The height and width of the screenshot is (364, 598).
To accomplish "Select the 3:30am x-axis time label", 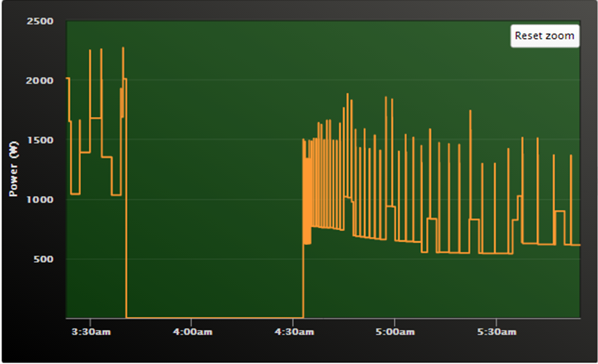I will pyautogui.click(x=91, y=331).
